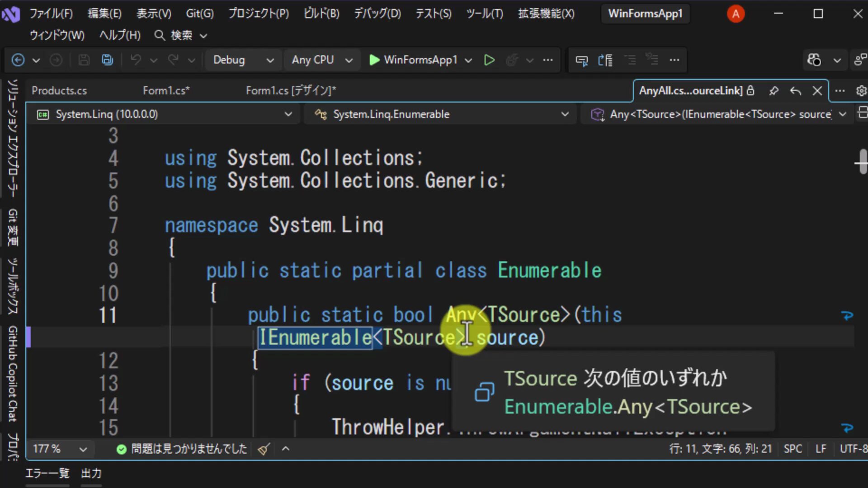The image size is (868, 488).
Task: Pin the AnyAll.cs tab
Action: point(774,91)
